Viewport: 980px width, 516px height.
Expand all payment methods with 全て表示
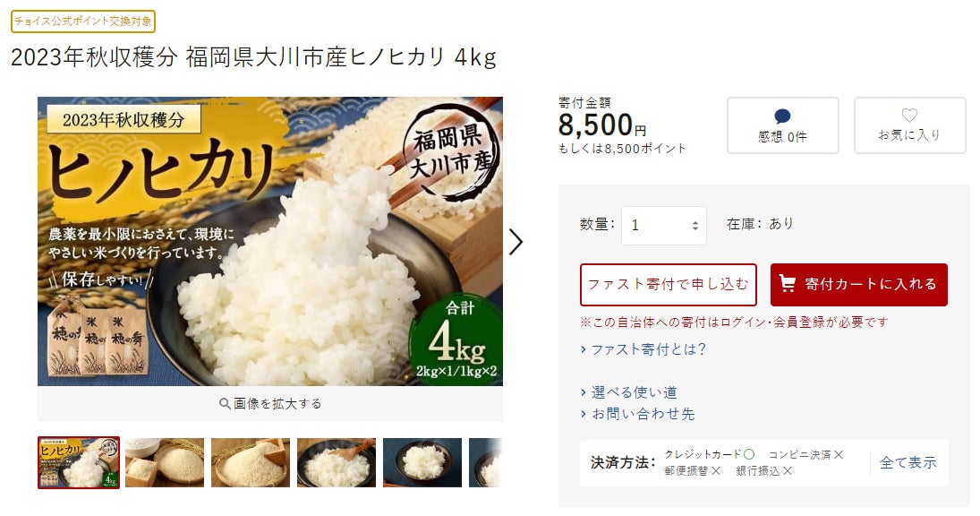coord(908,463)
